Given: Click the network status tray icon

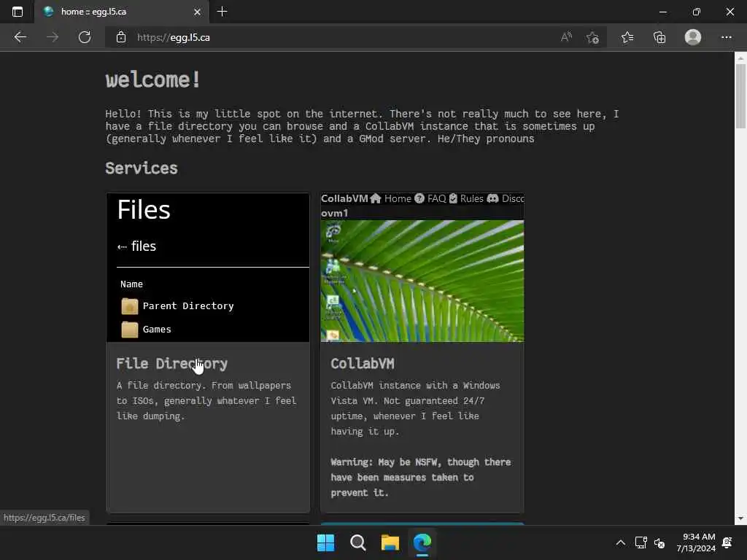Looking at the screenshot, I should click(640, 542).
